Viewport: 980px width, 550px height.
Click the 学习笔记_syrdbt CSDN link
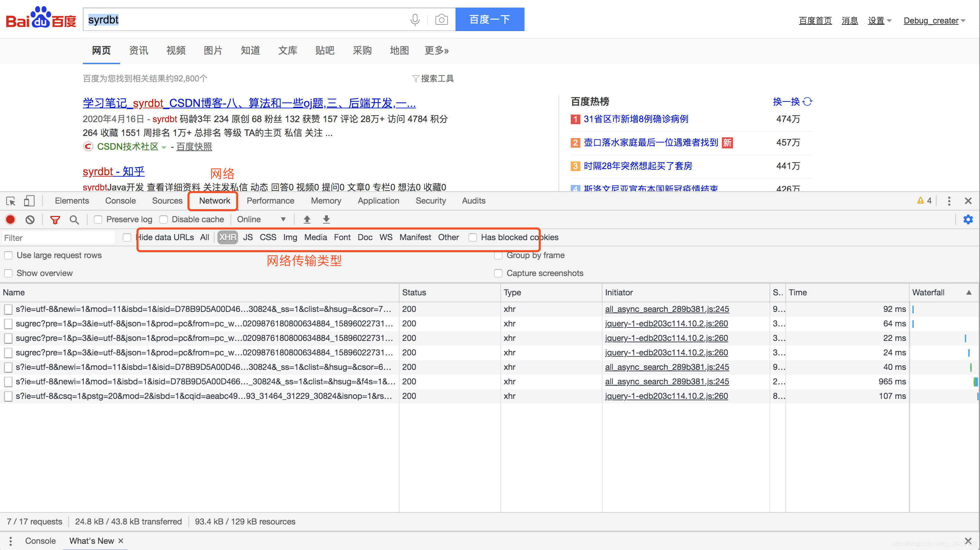pos(248,104)
